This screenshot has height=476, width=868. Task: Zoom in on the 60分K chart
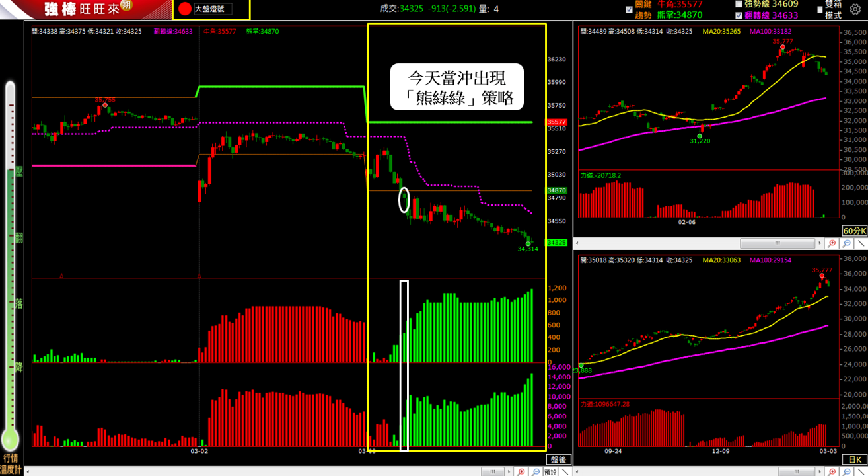pos(832,243)
